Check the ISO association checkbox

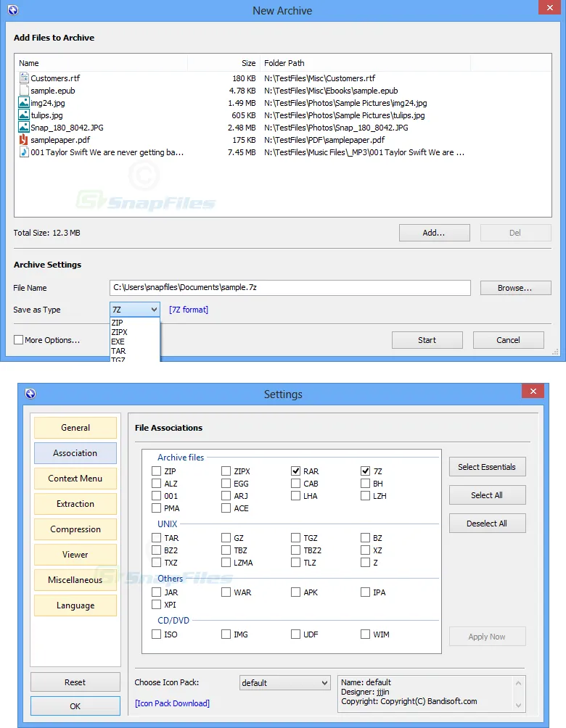[156, 634]
